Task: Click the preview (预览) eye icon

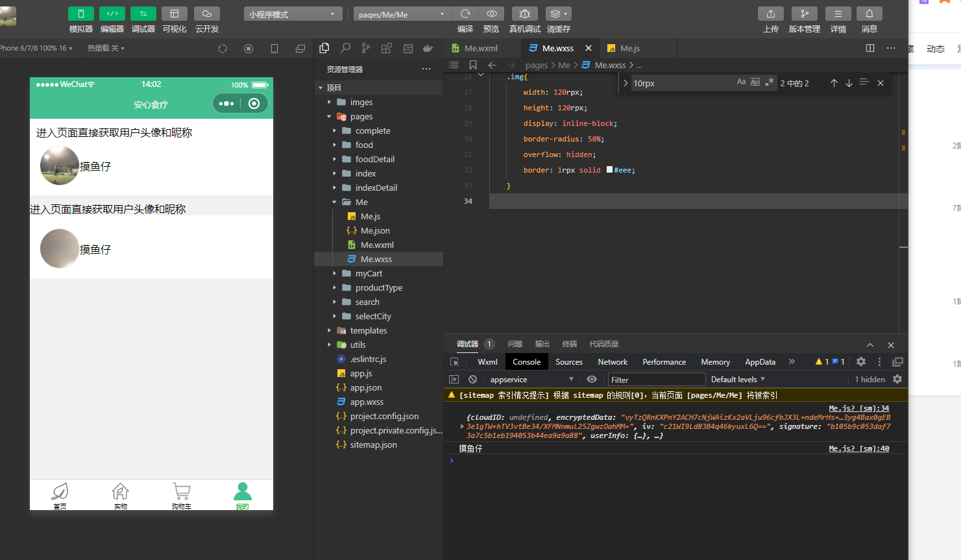Action: point(492,14)
